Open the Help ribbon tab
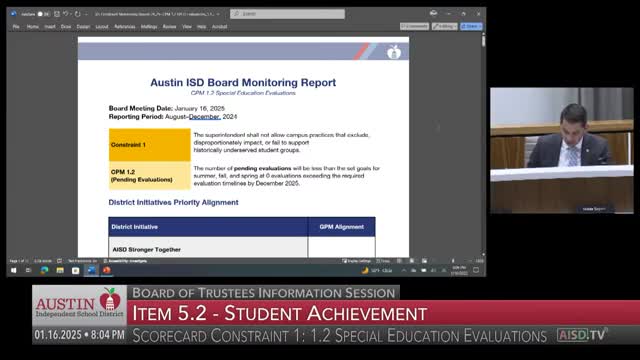This screenshot has width=640, height=360. [202, 27]
